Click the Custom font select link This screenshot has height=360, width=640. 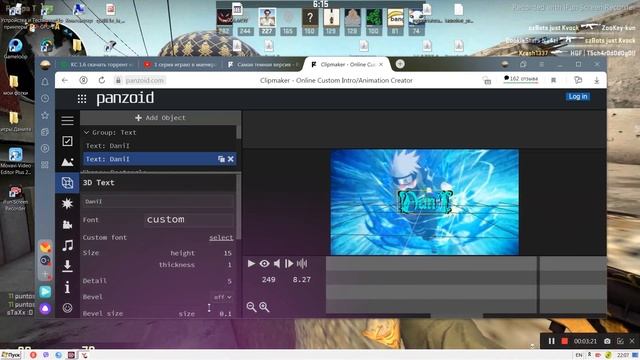click(x=221, y=238)
